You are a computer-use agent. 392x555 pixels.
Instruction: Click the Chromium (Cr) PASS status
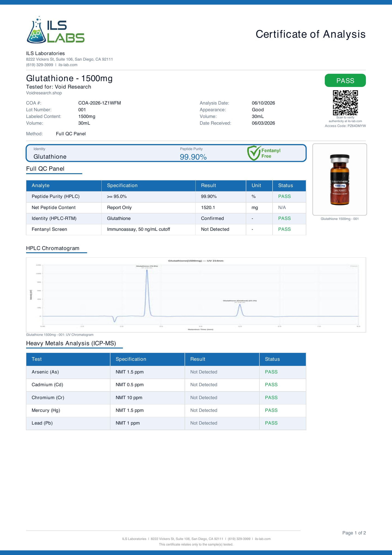pyautogui.click(x=271, y=398)
